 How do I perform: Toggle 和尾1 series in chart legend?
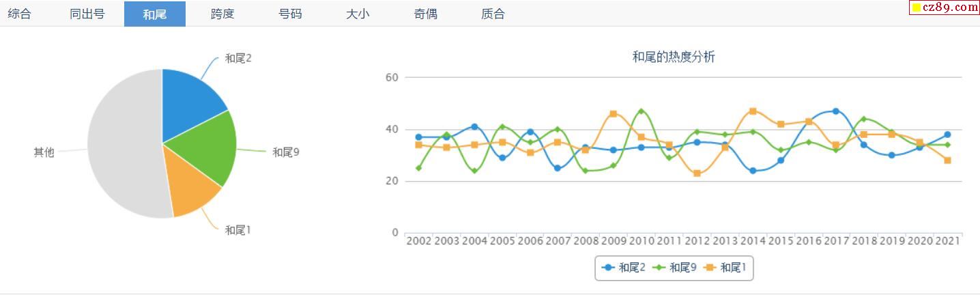[x=726, y=268]
